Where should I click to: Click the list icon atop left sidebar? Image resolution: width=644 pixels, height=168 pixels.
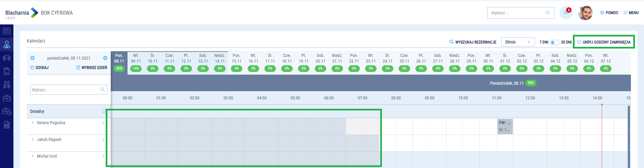tap(7, 31)
